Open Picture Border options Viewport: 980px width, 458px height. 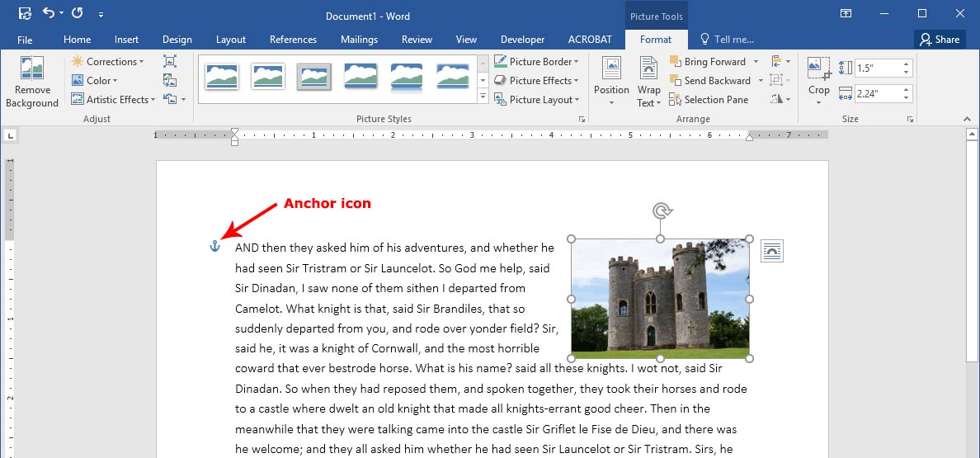pos(536,61)
